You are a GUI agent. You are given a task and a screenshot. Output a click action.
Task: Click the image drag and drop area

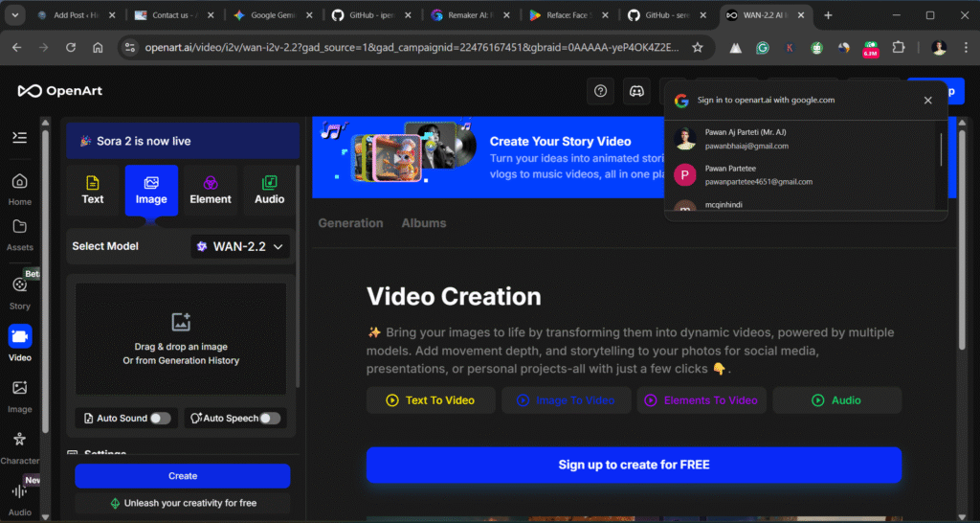pyautogui.click(x=181, y=339)
